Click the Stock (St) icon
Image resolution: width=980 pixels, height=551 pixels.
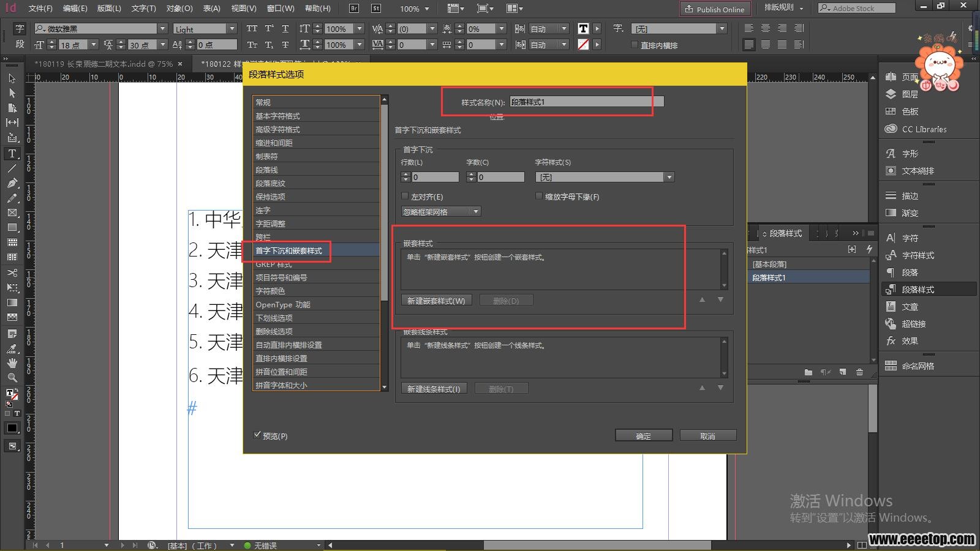point(376,9)
